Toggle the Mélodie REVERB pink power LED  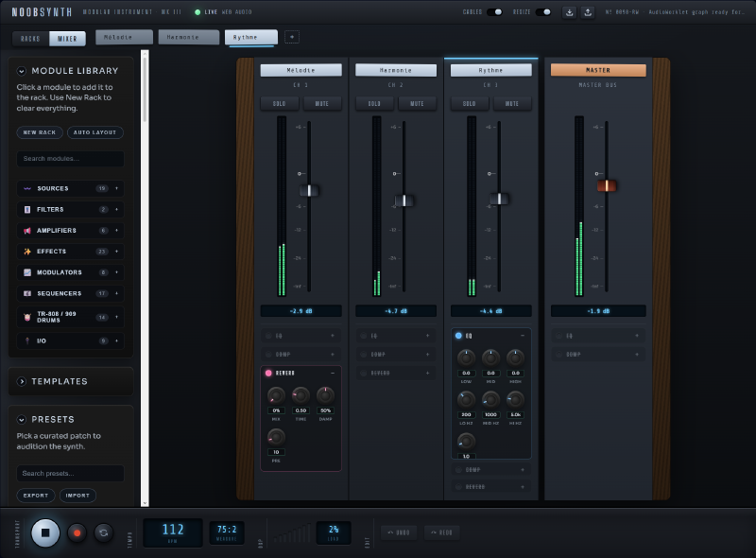coord(268,374)
